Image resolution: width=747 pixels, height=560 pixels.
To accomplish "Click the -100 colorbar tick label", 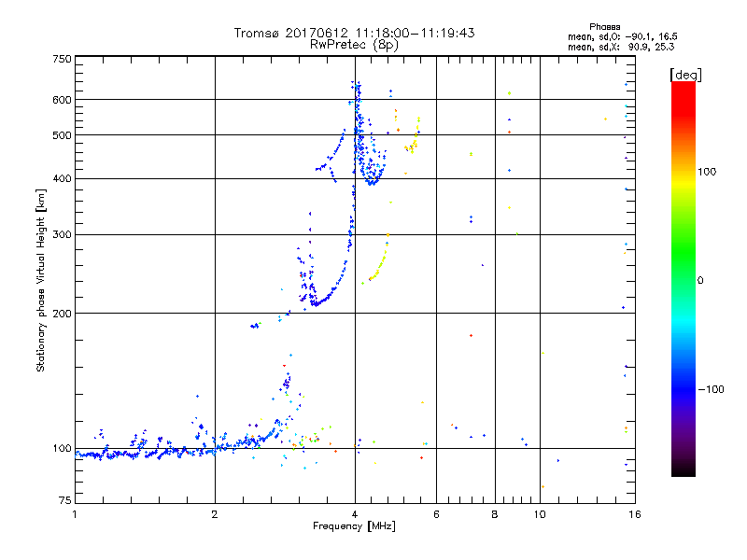I will pos(712,389).
